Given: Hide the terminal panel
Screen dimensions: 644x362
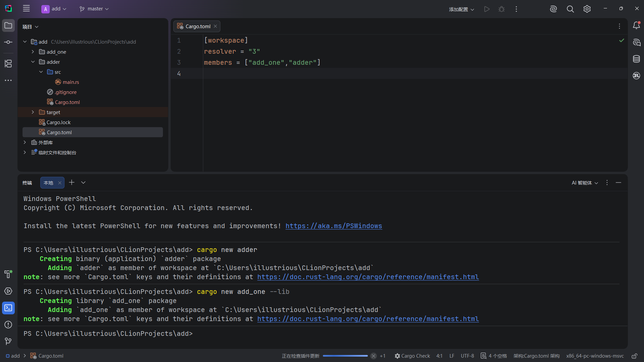Looking at the screenshot, I should 618,183.
